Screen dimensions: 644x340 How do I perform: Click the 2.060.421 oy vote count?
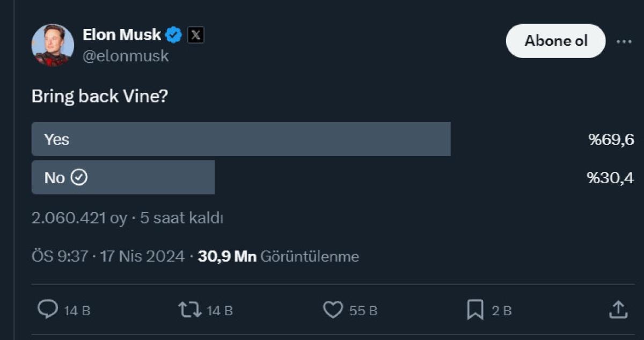(x=79, y=218)
